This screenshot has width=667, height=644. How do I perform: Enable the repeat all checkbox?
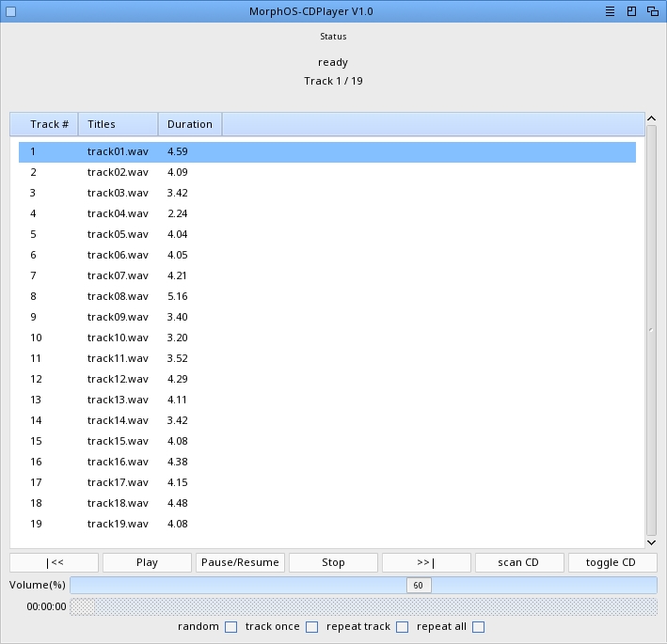479,627
